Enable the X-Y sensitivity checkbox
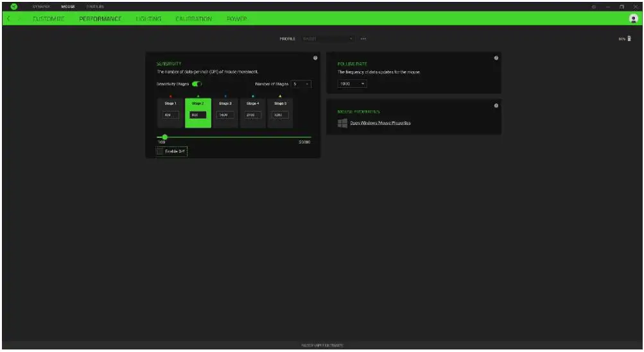 click(x=160, y=151)
